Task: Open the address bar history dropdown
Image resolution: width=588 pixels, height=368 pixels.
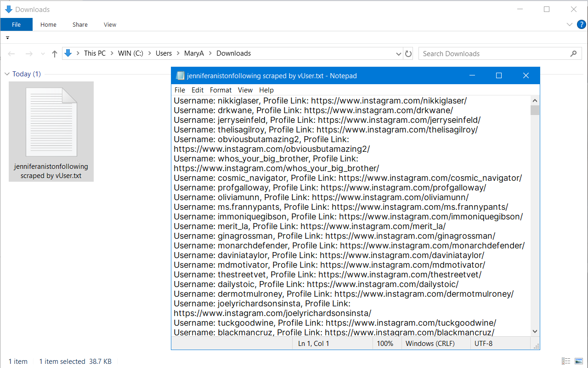Action: (398, 54)
